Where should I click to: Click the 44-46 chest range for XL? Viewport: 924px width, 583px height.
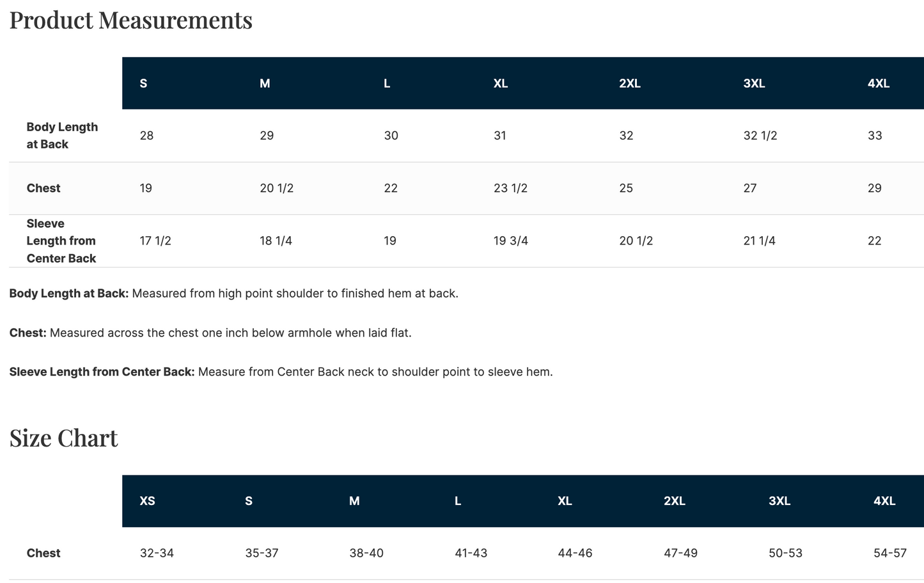575,553
